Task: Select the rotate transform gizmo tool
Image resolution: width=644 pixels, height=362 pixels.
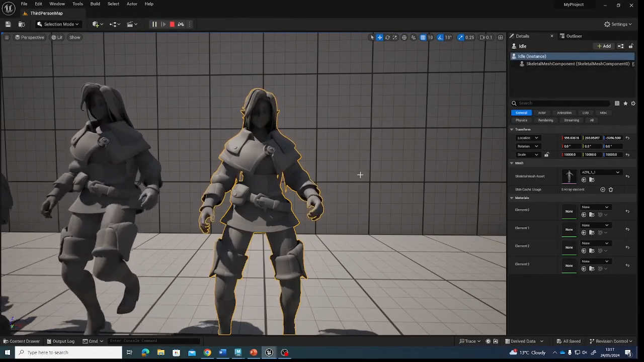Action: [387, 37]
